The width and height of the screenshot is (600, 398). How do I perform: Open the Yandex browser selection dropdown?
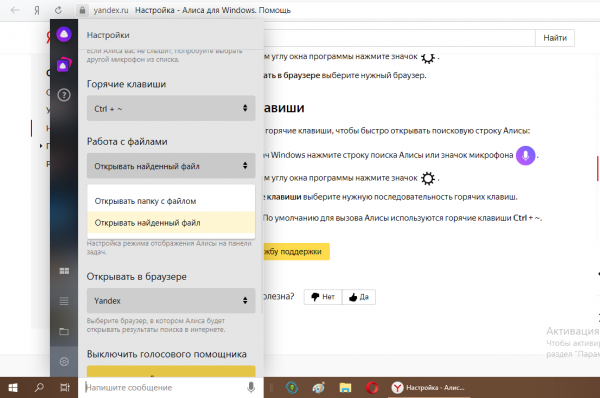pos(171,301)
